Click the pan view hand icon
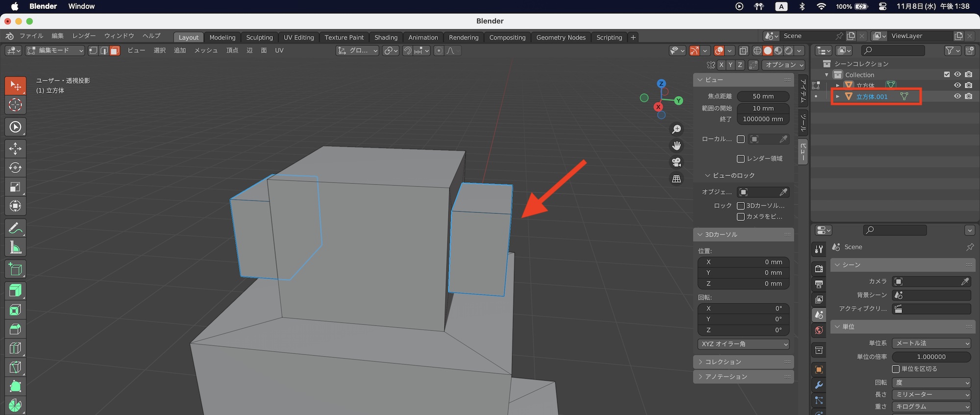 point(676,146)
